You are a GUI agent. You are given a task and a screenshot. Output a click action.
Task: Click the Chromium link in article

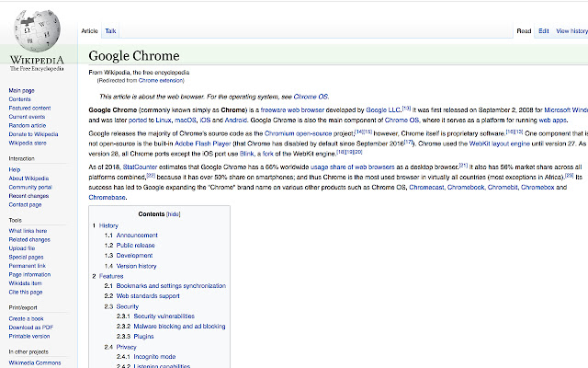279,133
